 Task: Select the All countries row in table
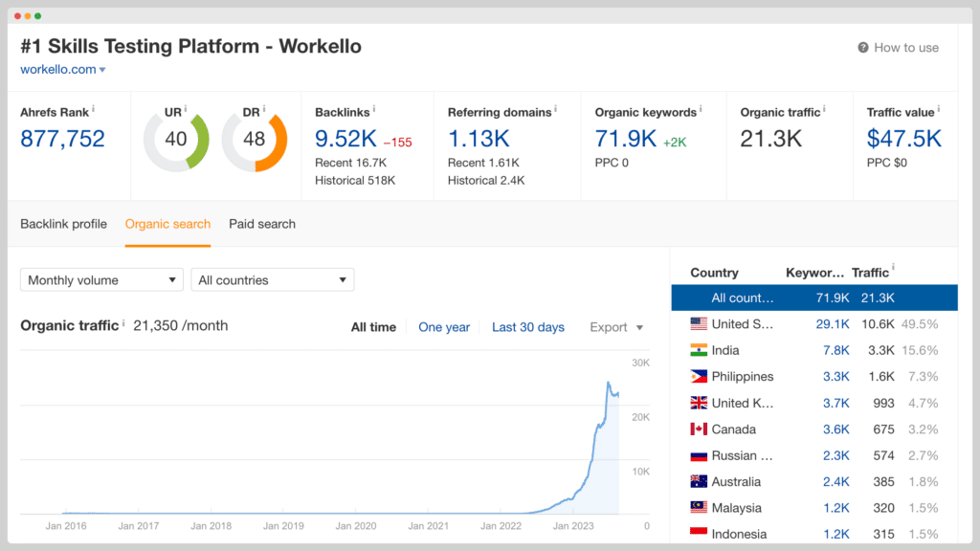point(814,298)
